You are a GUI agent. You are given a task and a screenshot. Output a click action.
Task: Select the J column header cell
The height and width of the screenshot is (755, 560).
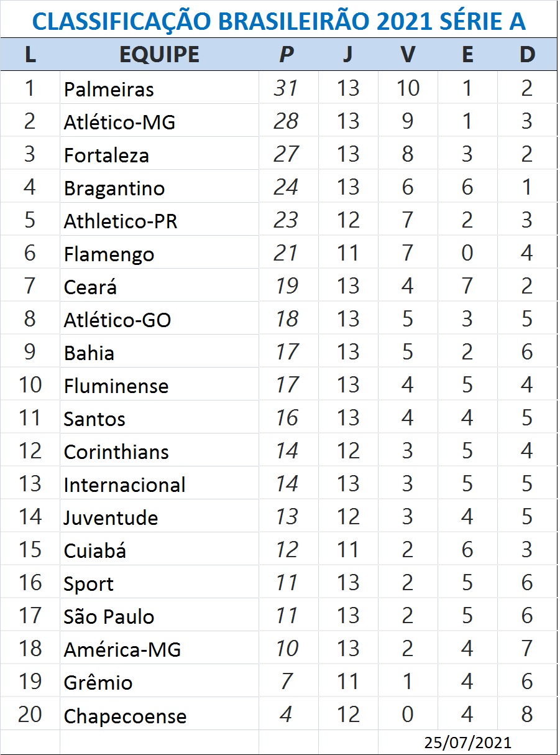[347, 55]
